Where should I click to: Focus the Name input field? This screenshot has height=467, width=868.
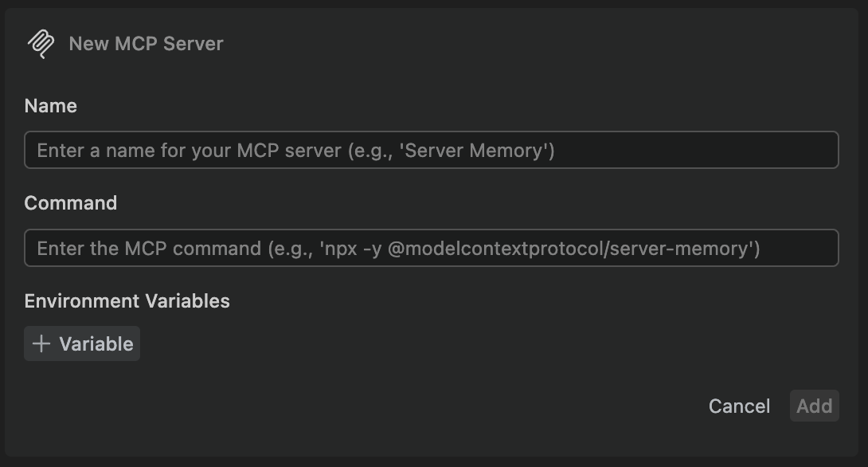tap(432, 150)
